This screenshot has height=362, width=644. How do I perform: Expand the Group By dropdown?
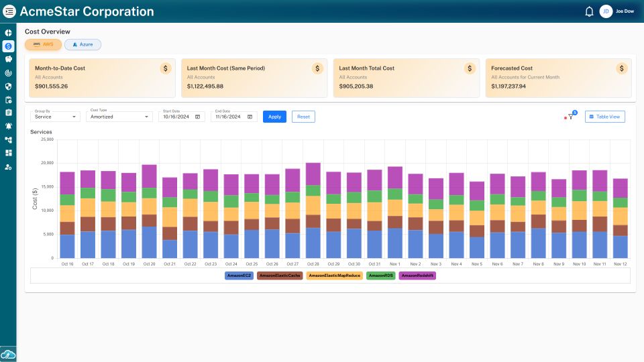click(56, 117)
